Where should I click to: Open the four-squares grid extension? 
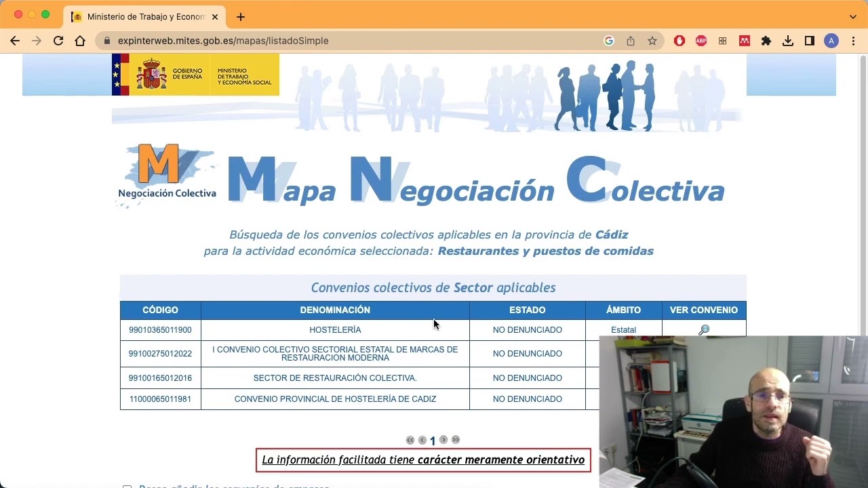click(723, 41)
